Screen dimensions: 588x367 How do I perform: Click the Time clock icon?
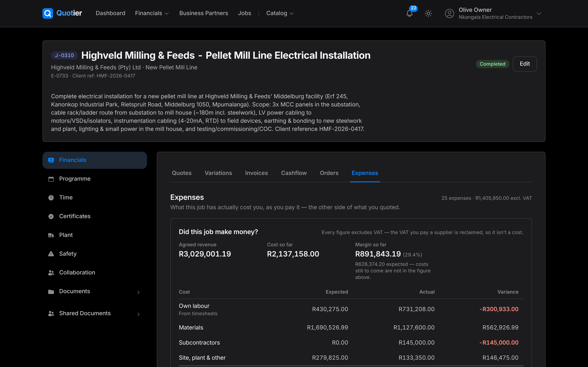click(x=51, y=198)
